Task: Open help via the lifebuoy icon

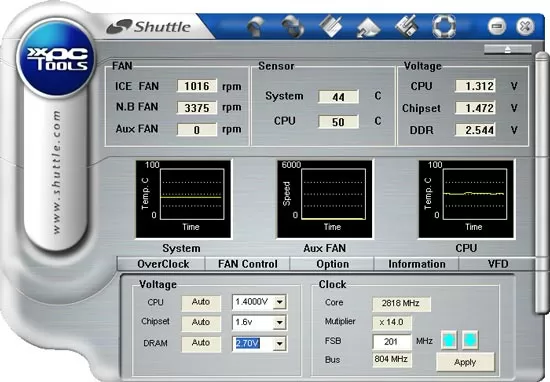Action: coord(444,26)
